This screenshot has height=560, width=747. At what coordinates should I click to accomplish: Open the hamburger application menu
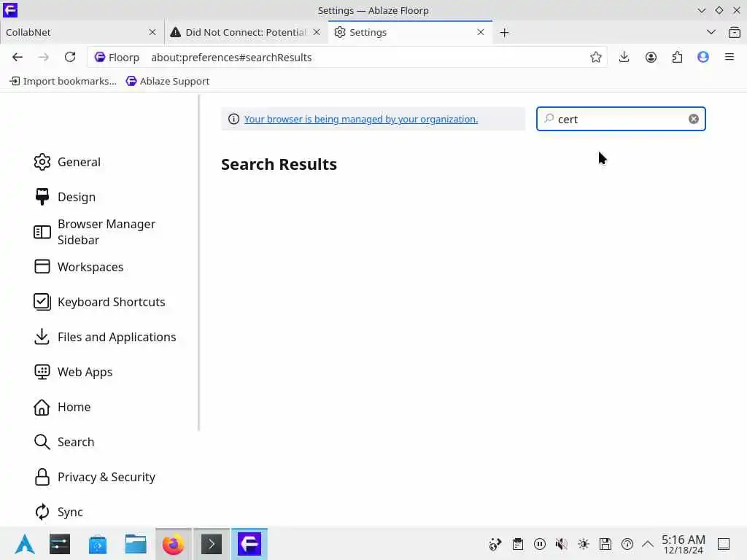coord(729,57)
